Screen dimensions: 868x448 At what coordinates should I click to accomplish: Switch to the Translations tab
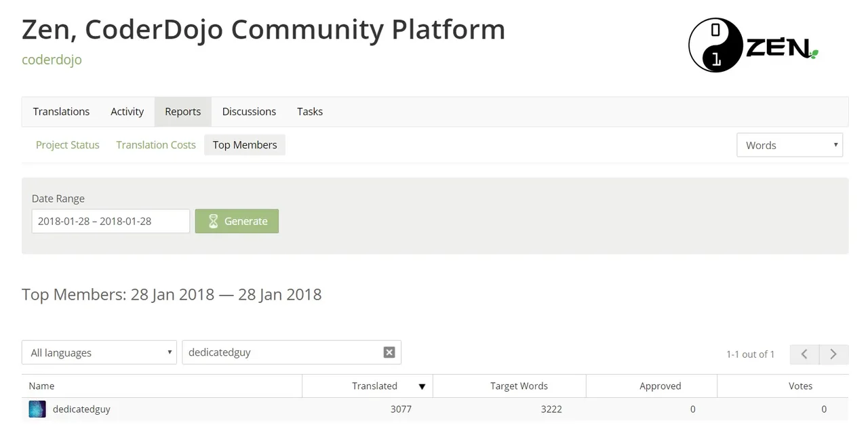[x=61, y=112]
